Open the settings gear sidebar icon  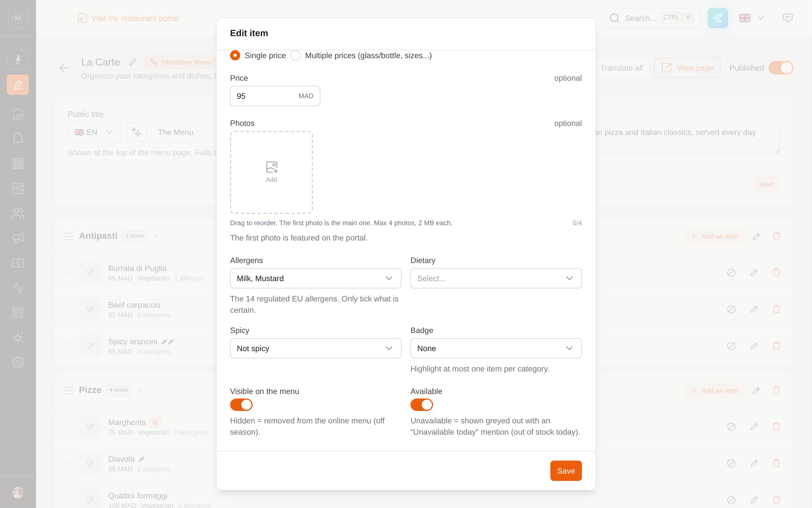pyautogui.click(x=18, y=362)
